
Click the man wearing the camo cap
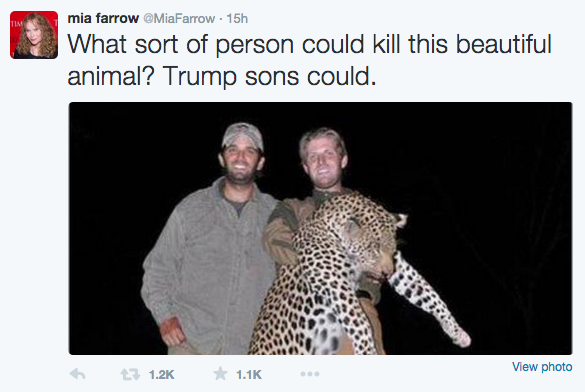(211, 239)
